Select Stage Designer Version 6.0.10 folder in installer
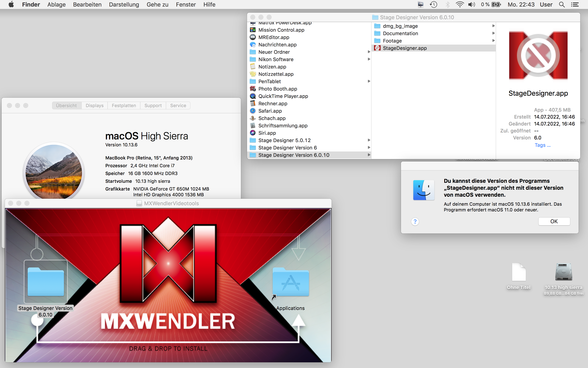588x368 pixels. pyautogui.click(x=46, y=282)
